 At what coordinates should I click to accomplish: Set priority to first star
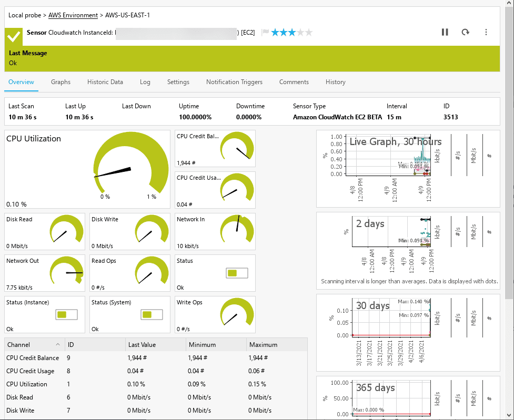point(275,33)
